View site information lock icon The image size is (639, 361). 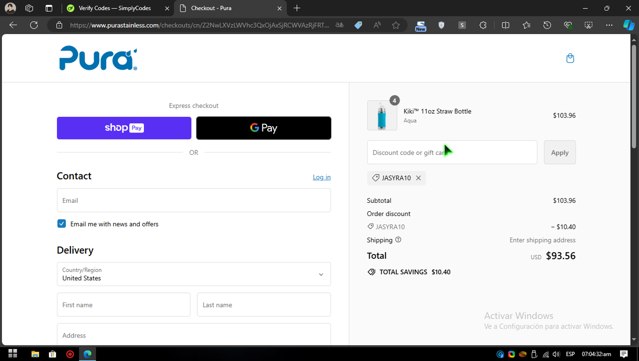(x=59, y=25)
